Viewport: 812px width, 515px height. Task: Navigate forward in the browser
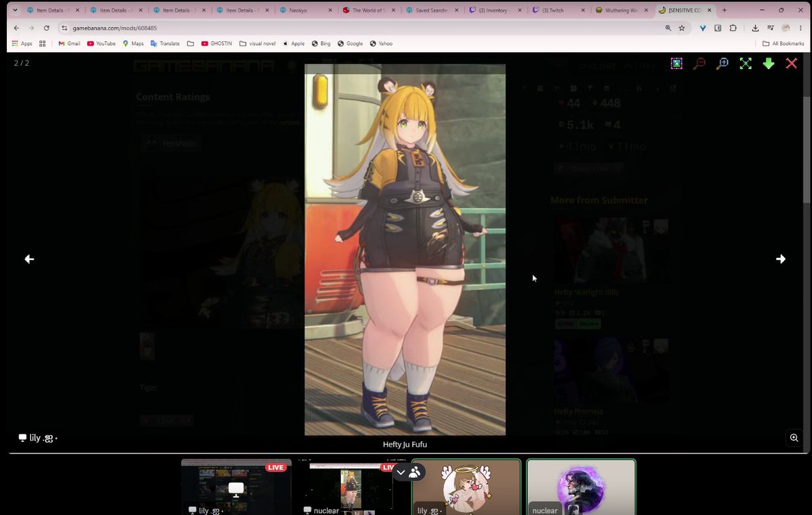coord(31,28)
